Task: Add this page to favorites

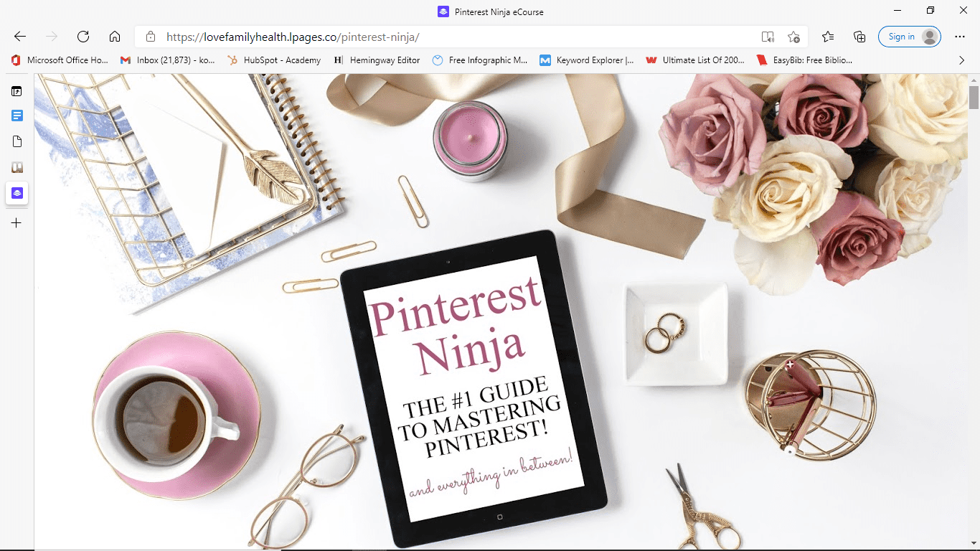Action: 793,37
